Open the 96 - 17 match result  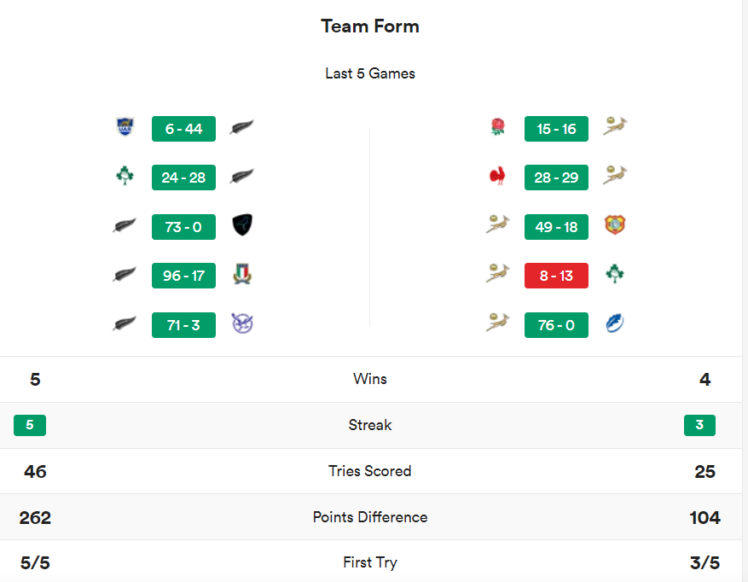[x=184, y=275]
